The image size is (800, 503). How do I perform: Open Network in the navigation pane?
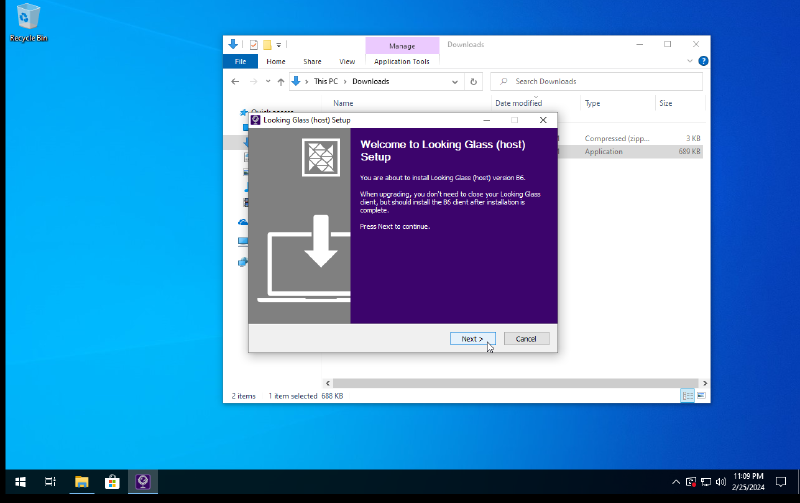(x=243, y=262)
